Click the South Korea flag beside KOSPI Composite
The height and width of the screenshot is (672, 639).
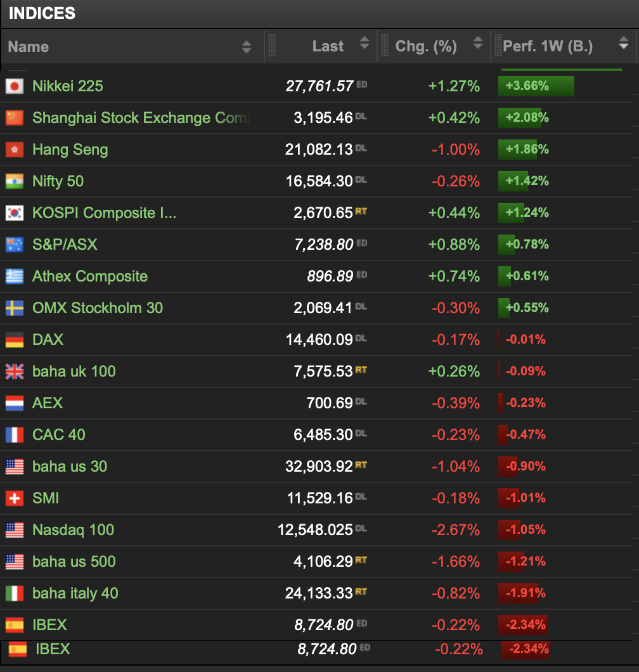pyautogui.click(x=15, y=213)
